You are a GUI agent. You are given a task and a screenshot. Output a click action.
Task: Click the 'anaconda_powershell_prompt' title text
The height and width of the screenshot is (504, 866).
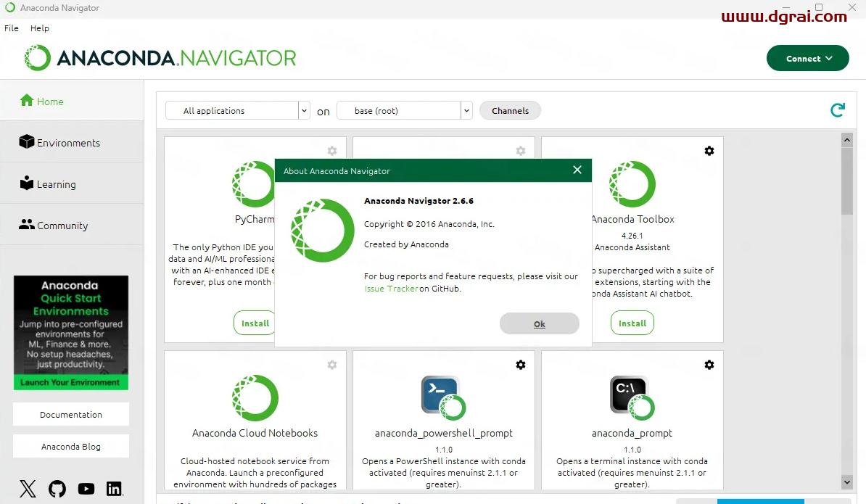(443, 434)
